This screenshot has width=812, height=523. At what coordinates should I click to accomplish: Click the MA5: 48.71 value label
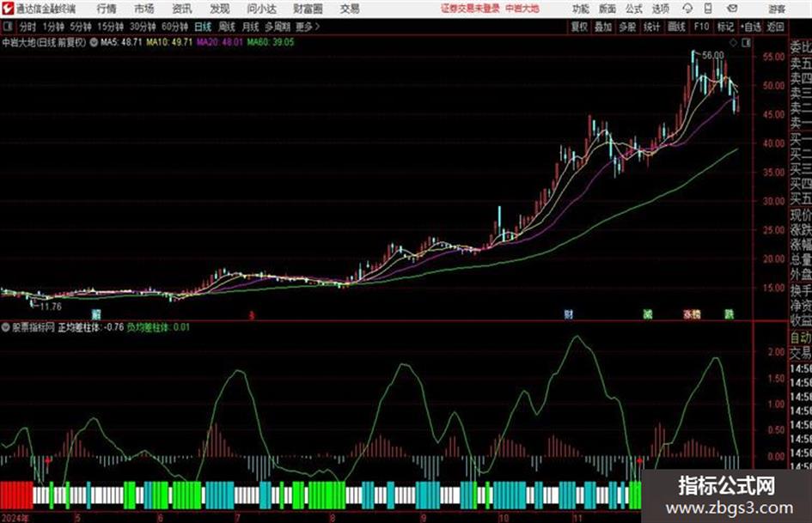coord(120,42)
